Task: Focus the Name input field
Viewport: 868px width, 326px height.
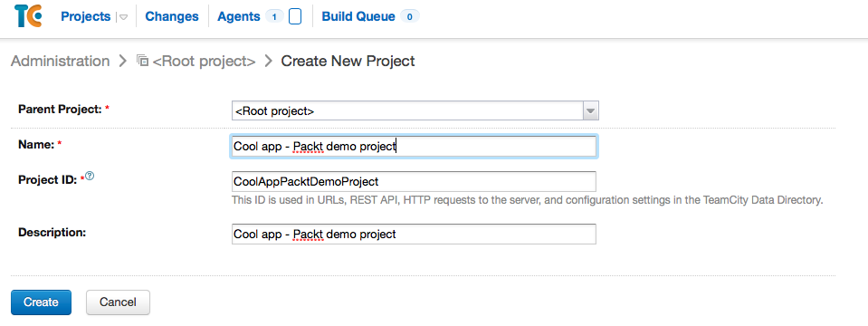Action: pyautogui.click(x=414, y=147)
